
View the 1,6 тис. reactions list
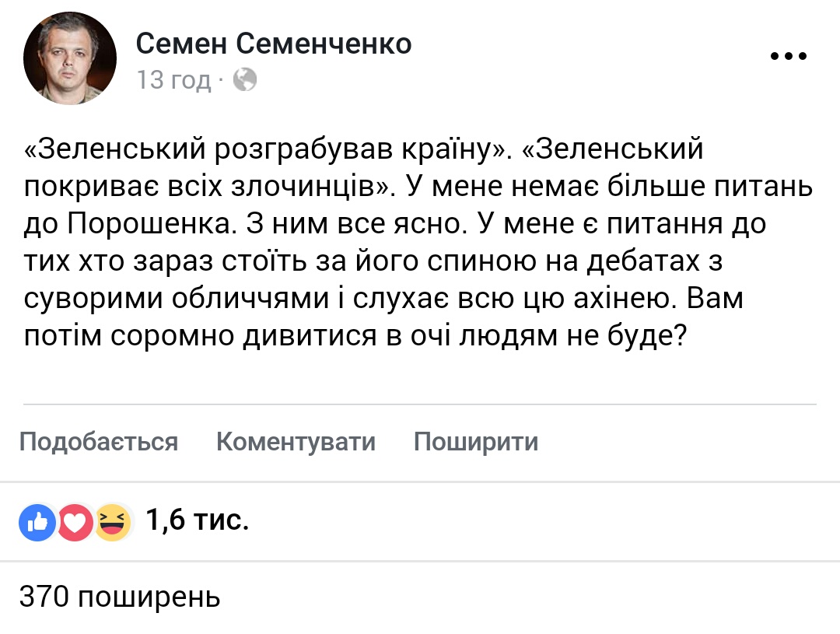pyautogui.click(x=197, y=520)
